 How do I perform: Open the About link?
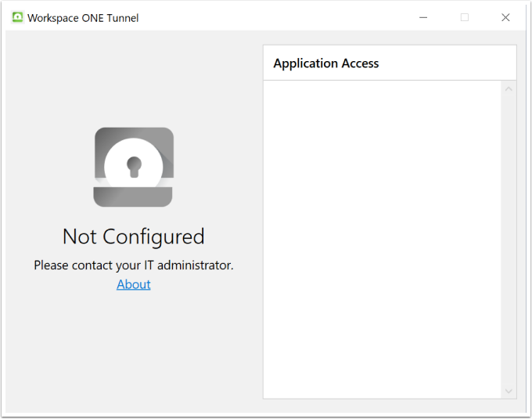click(x=134, y=284)
